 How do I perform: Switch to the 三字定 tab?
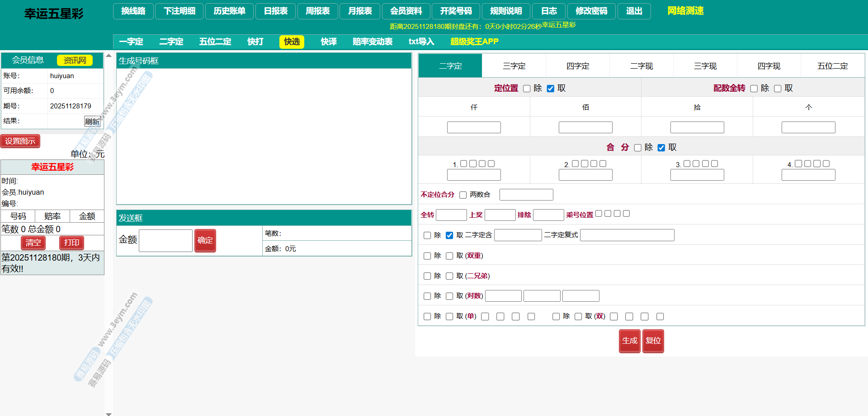pos(514,66)
